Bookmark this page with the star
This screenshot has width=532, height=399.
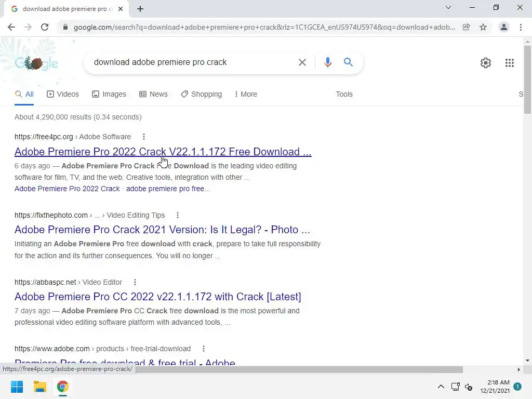pyautogui.click(x=483, y=27)
